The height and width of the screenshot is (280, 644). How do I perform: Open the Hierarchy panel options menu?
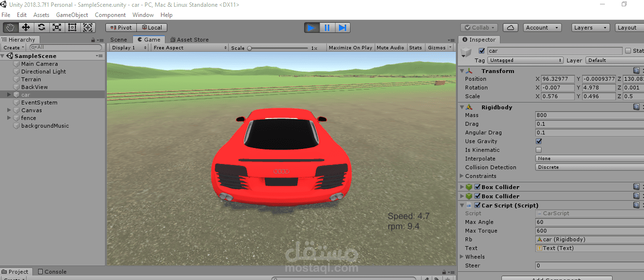coord(100,40)
